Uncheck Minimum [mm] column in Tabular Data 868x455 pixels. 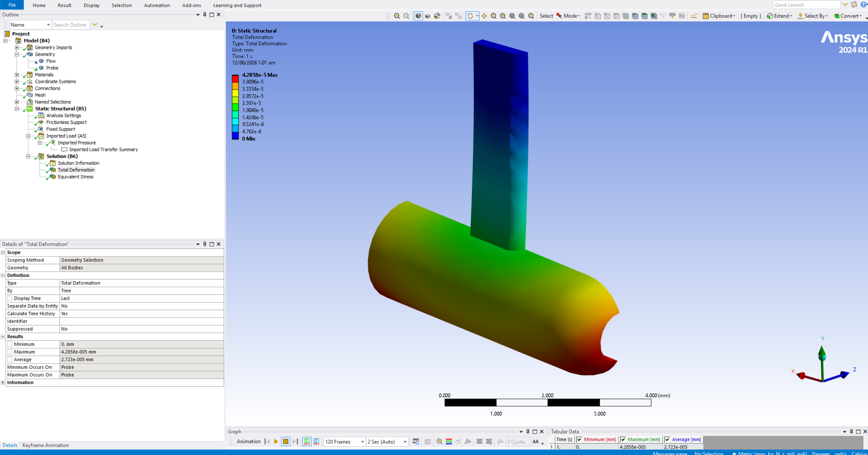click(x=579, y=439)
